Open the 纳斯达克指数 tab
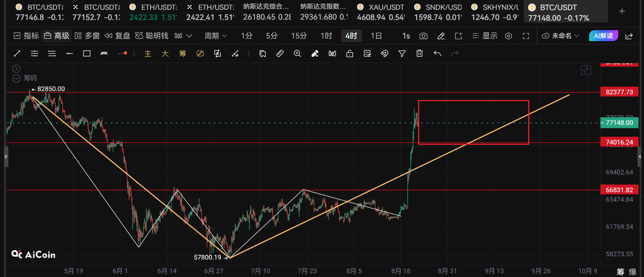 (x=324, y=12)
